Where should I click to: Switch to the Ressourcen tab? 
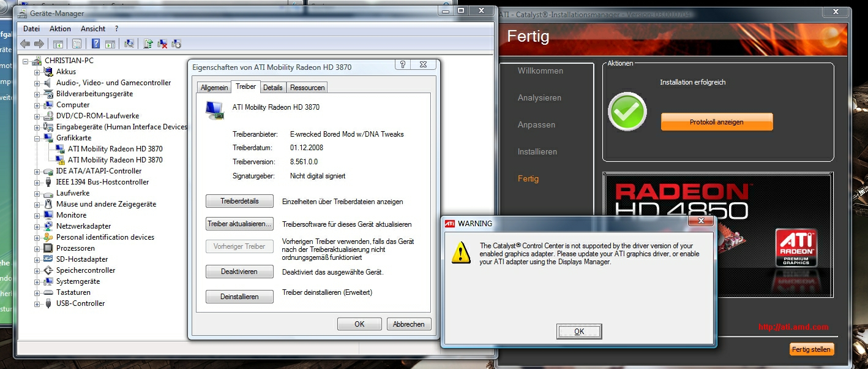(307, 88)
